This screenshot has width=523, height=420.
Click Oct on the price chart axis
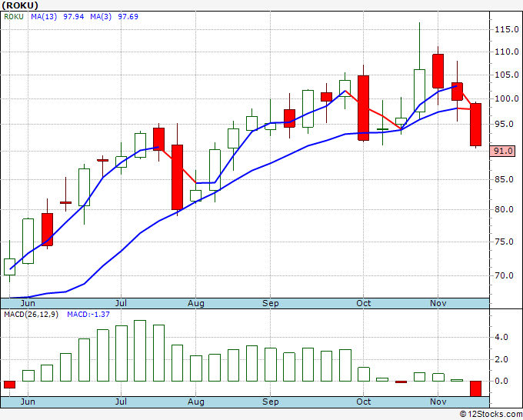[x=363, y=303]
